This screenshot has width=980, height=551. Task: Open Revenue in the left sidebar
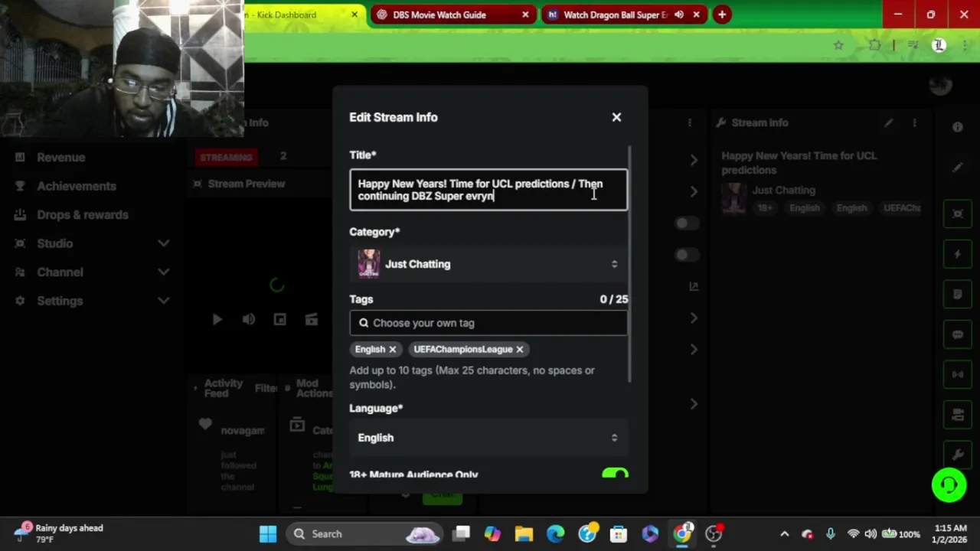point(60,158)
